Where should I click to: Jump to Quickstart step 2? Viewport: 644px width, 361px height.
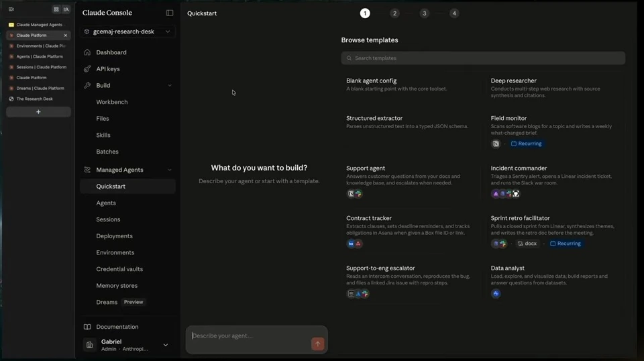pos(394,13)
